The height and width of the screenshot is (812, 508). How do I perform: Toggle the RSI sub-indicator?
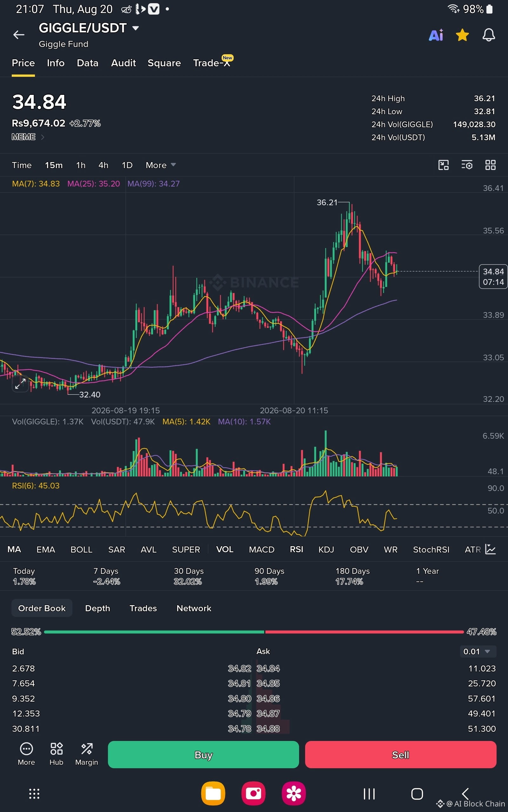tap(296, 549)
